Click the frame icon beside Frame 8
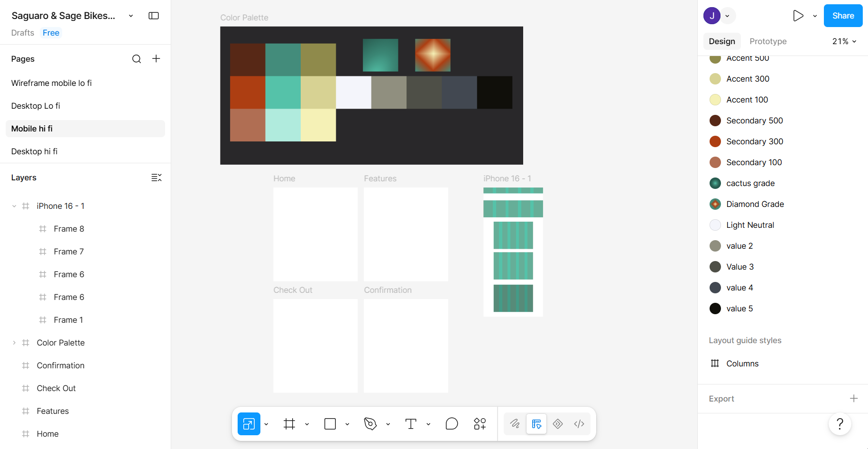The width and height of the screenshot is (868, 449). point(43,229)
